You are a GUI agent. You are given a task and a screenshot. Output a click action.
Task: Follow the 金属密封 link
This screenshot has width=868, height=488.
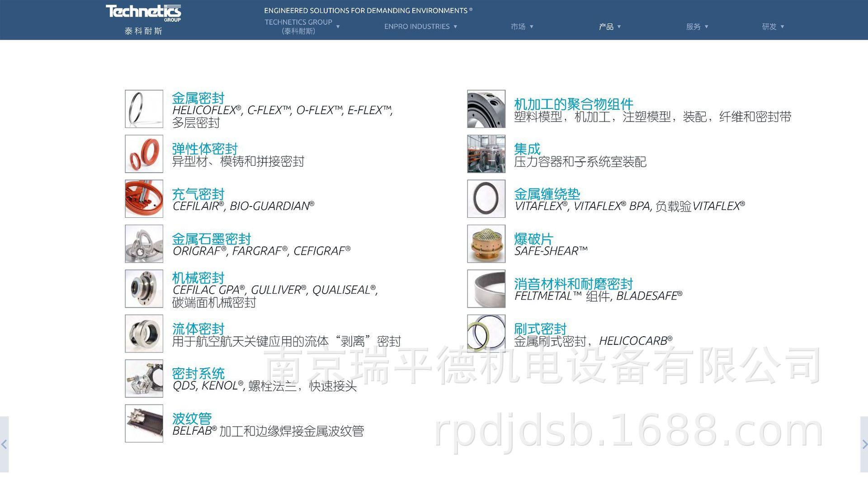pos(198,98)
